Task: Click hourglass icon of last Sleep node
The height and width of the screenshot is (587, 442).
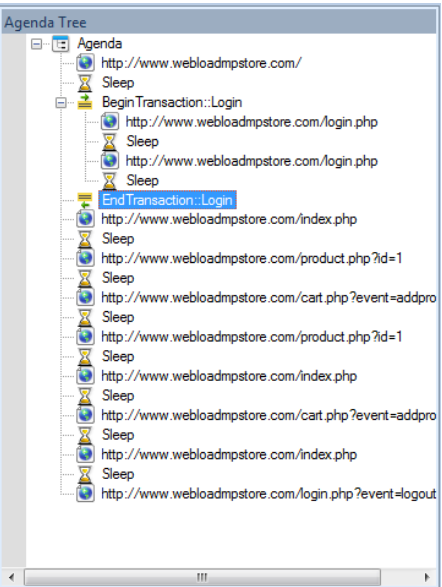Action: [x=85, y=474]
